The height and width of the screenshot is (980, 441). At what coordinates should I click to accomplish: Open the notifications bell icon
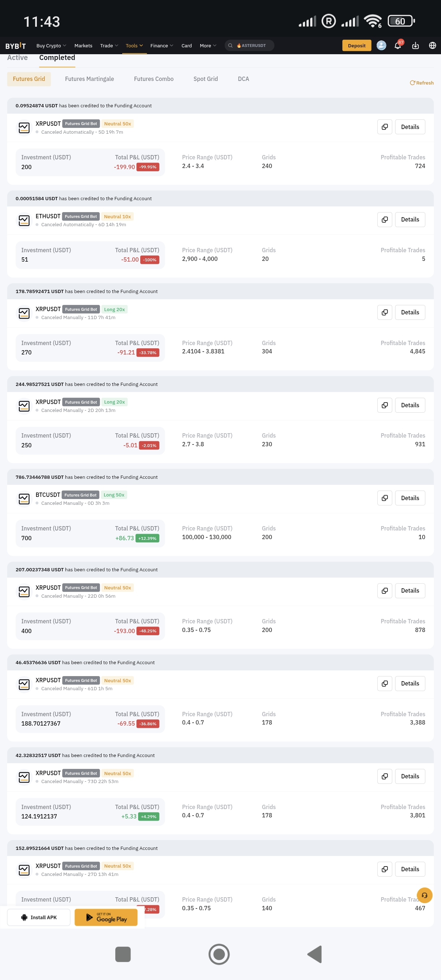click(398, 46)
